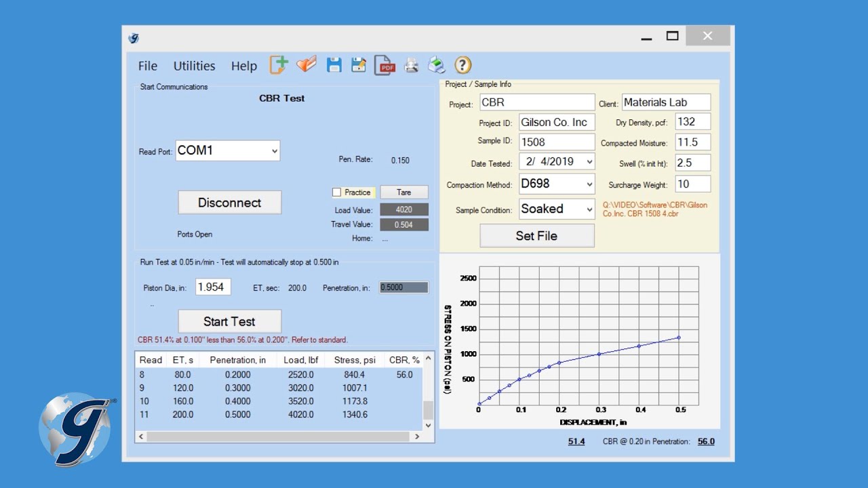This screenshot has height=488, width=868.
Task: Select table row with load 3520.0
Action: pos(279,401)
